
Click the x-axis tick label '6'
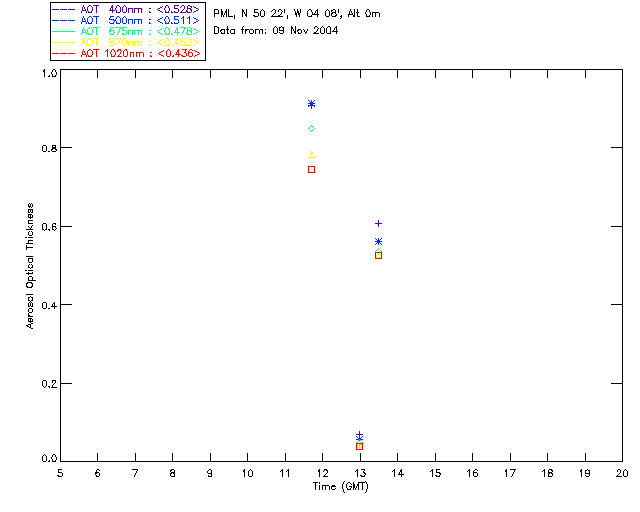(x=98, y=473)
